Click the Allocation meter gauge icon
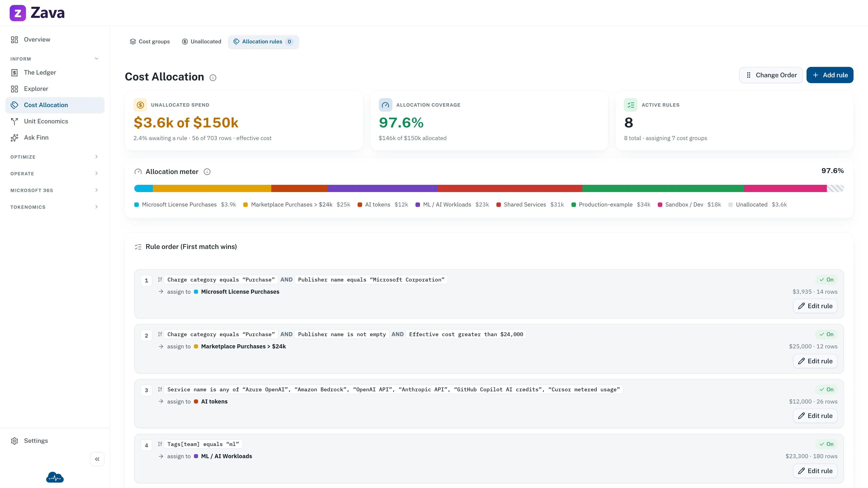The height and width of the screenshot is (488, 868). point(138,172)
